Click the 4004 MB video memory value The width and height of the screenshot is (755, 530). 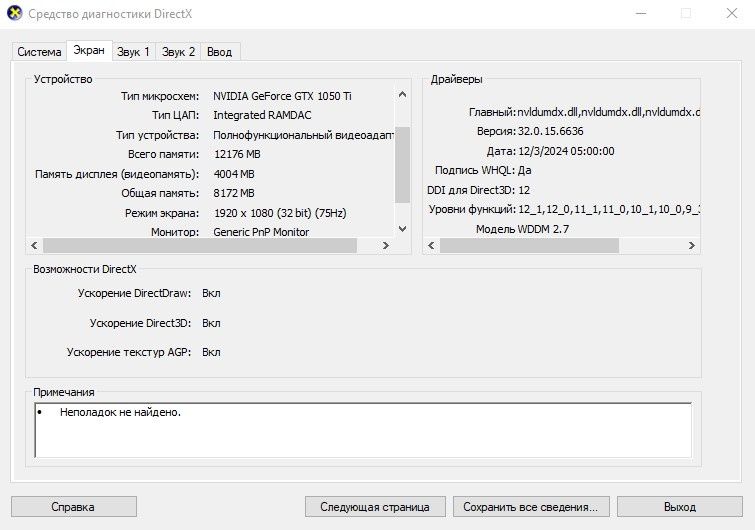[234, 174]
